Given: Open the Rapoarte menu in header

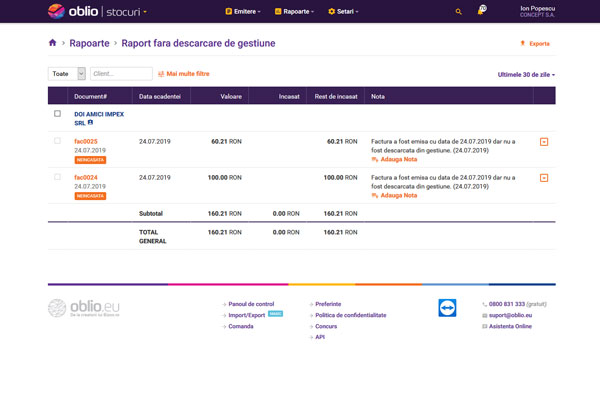Looking at the screenshot, I should tap(295, 11).
